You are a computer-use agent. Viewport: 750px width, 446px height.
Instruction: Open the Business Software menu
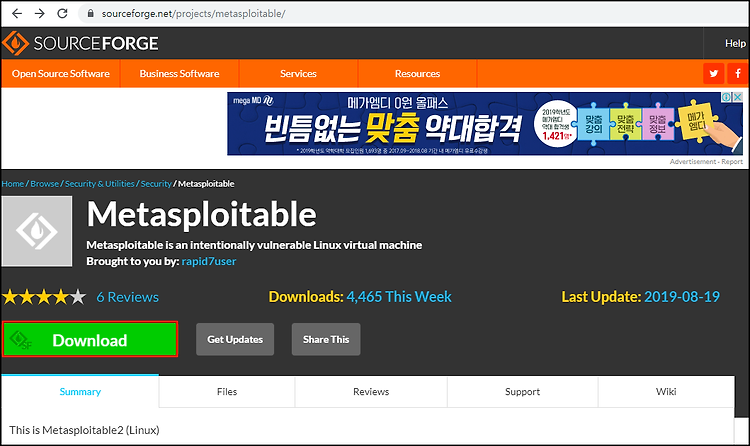point(179,74)
